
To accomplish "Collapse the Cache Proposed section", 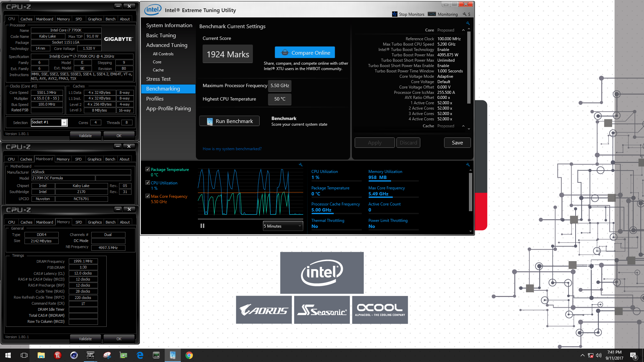I will 463,126.
